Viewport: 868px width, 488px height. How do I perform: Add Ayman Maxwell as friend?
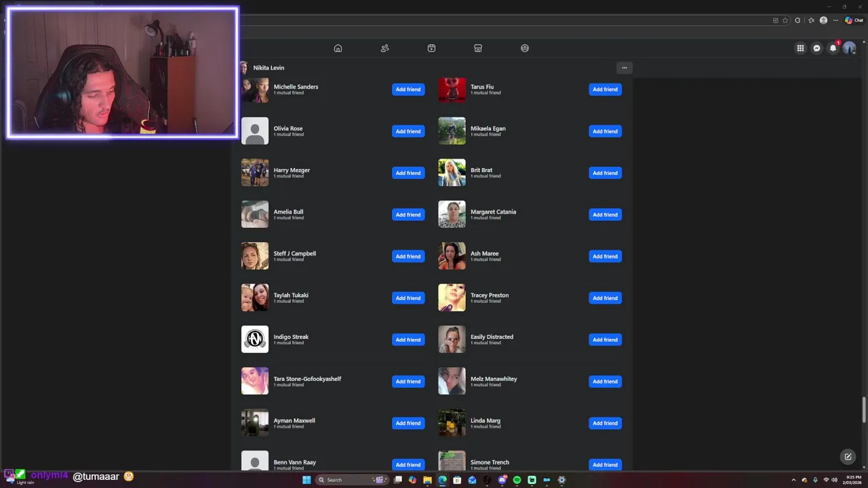[x=408, y=423]
